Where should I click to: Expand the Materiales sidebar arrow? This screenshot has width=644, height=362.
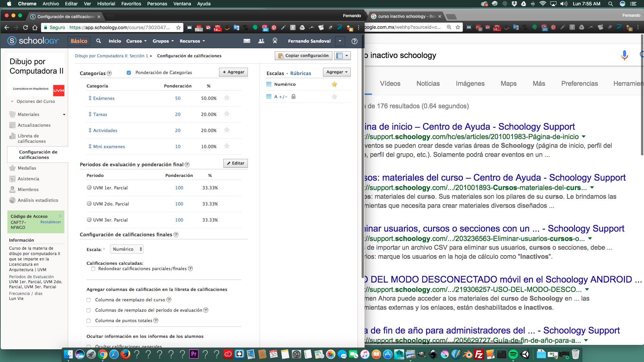pos(64,115)
